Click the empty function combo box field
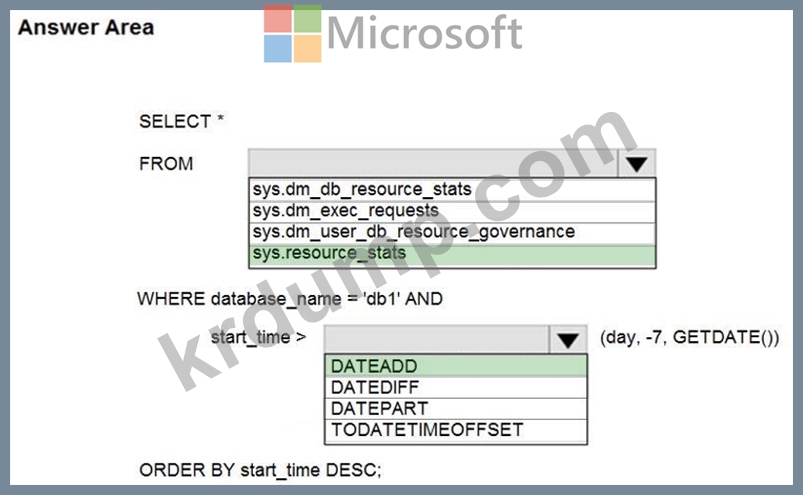Image resolution: width=803 pixels, height=495 pixels. (x=436, y=339)
